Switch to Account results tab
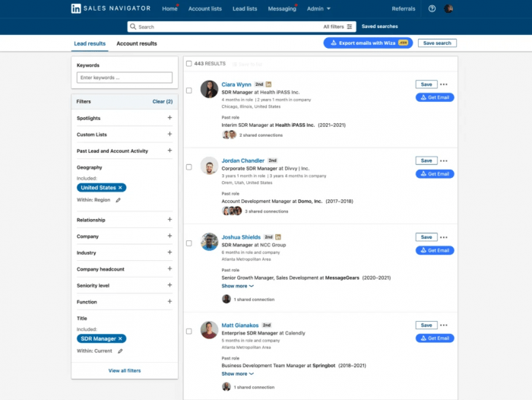This screenshot has width=532, height=400. pos(137,43)
